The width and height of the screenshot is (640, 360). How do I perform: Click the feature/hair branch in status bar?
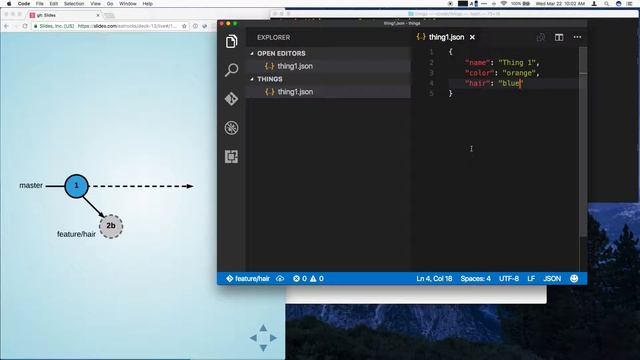(x=248, y=279)
